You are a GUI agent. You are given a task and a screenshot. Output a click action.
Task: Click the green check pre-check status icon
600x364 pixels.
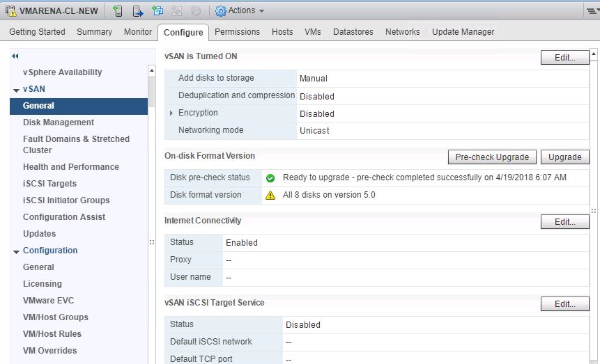tap(270, 178)
